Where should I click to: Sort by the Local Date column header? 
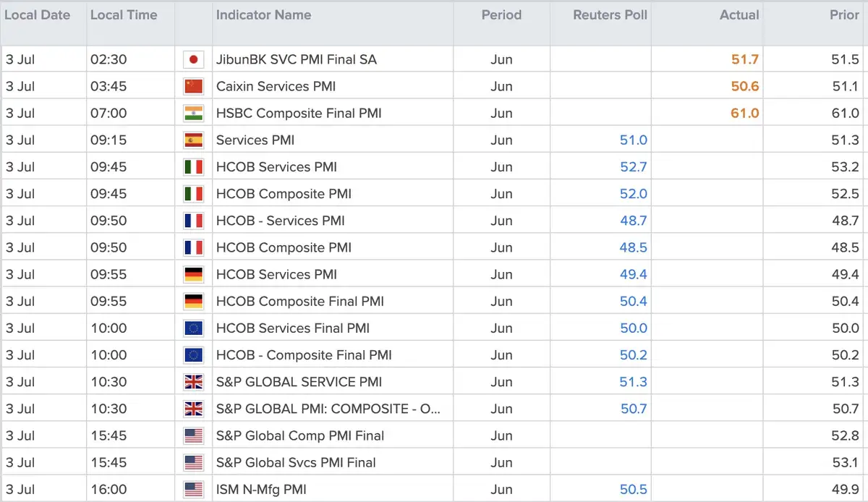tap(38, 14)
